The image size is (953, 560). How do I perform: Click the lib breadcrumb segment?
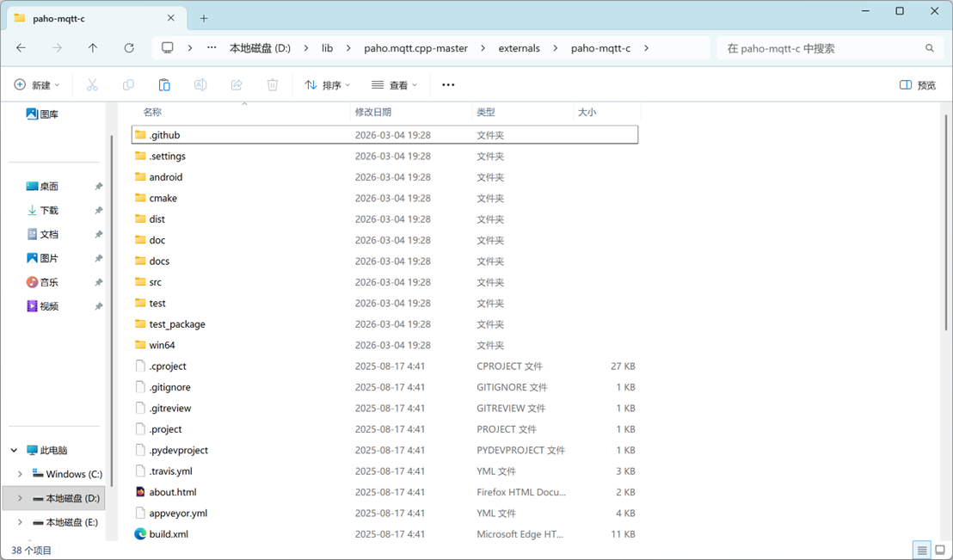coord(327,48)
